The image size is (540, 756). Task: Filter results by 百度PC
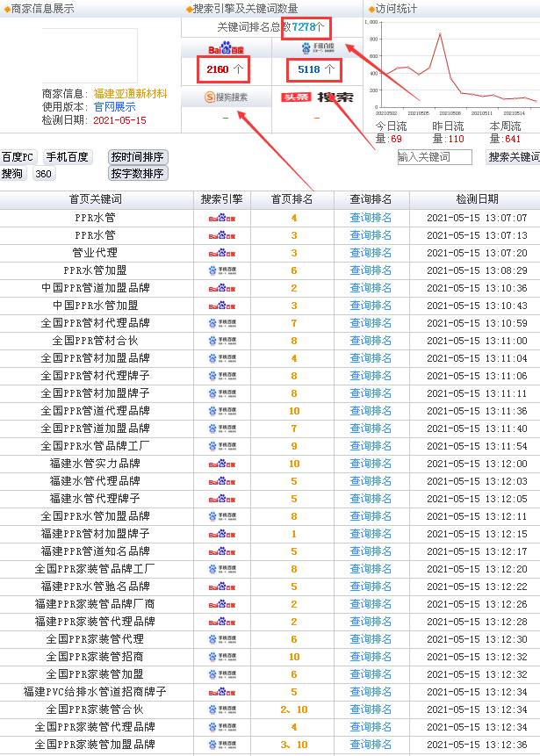click(x=18, y=157)
